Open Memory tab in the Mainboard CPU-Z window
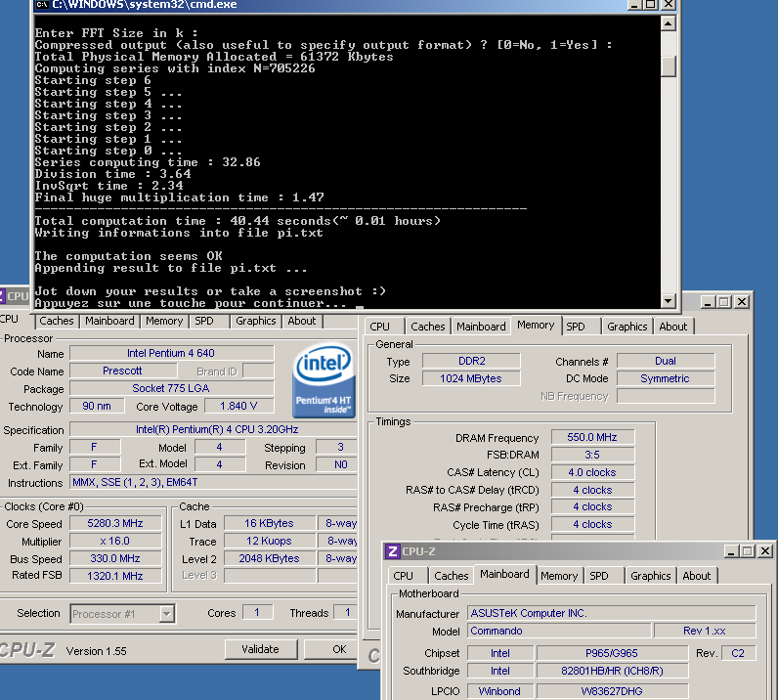 pos(559,576)
